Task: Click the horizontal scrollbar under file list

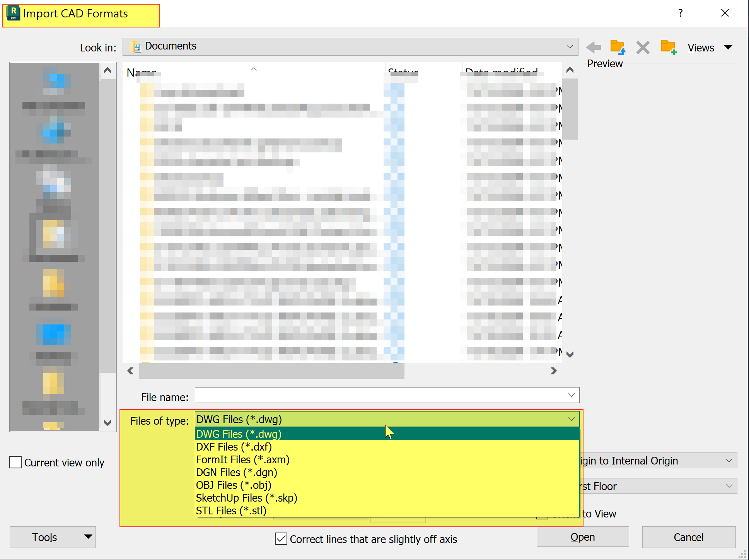Action: 271,371
